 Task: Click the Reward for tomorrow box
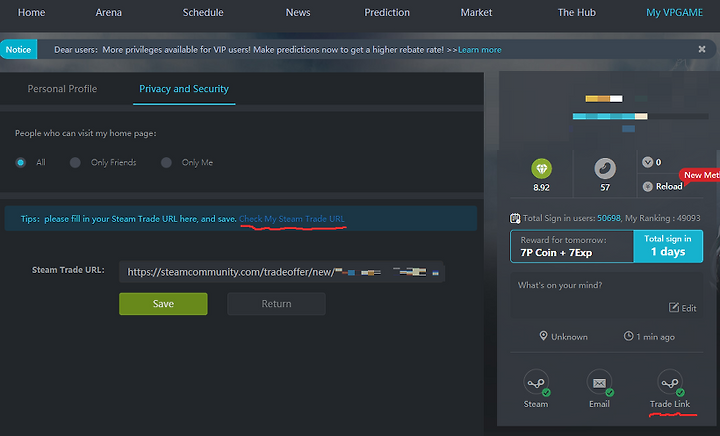[x=572, y=246]
